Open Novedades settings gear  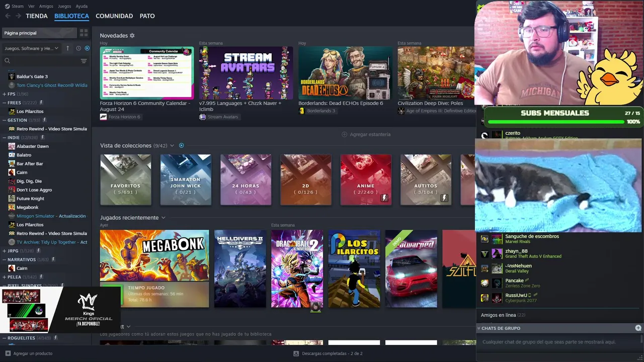(x=132, y=36)
